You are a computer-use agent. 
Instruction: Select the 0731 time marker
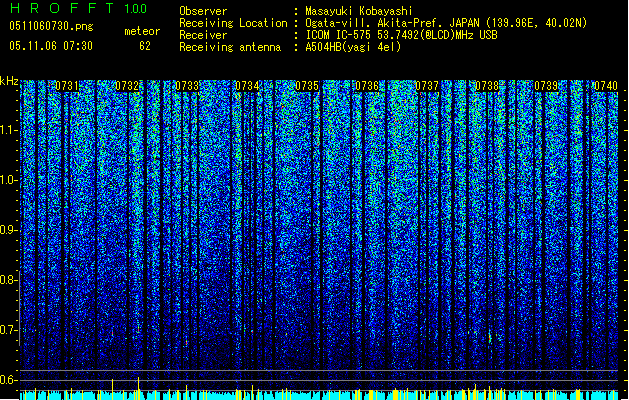(x=67, y=86)
